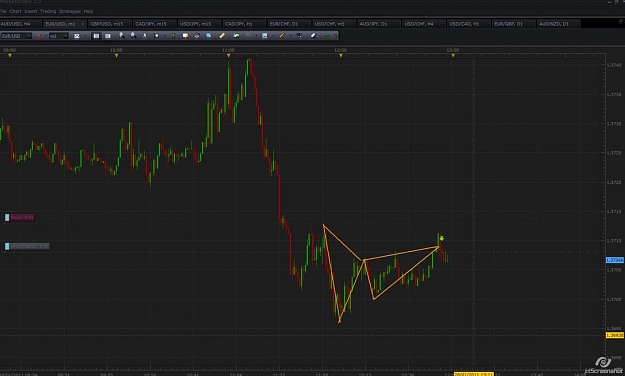The image size is (625, 376).
Task: Select the cursor pointer tool
Action: point(144,36)
